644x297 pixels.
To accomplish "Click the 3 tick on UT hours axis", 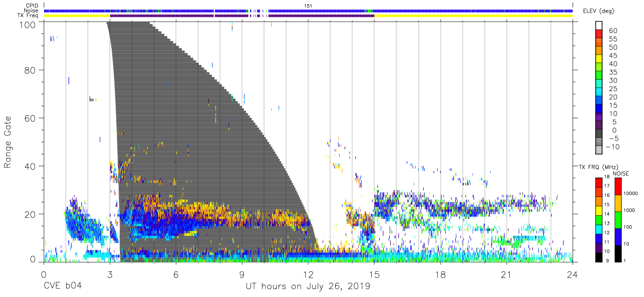I will point(110,273).
